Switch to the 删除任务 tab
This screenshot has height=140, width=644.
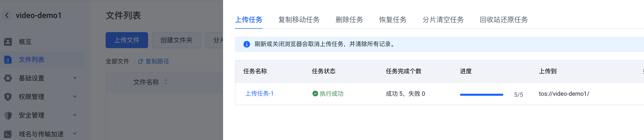[x=349, y=20]
